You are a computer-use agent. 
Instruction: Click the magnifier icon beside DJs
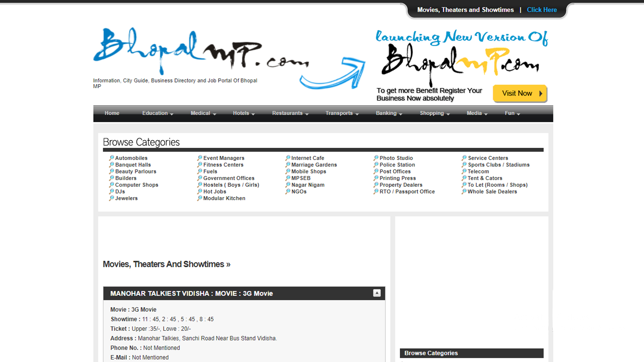point(111,191)
